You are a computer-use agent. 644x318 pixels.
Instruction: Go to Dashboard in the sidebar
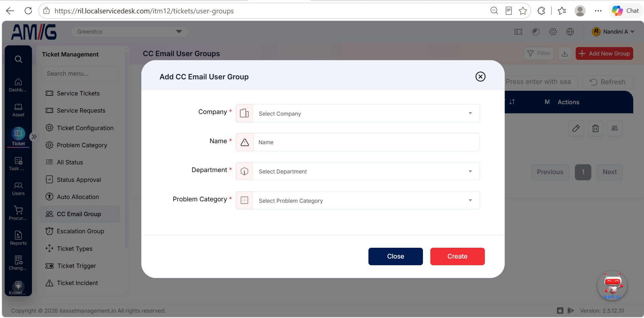[x=18, y=85]
